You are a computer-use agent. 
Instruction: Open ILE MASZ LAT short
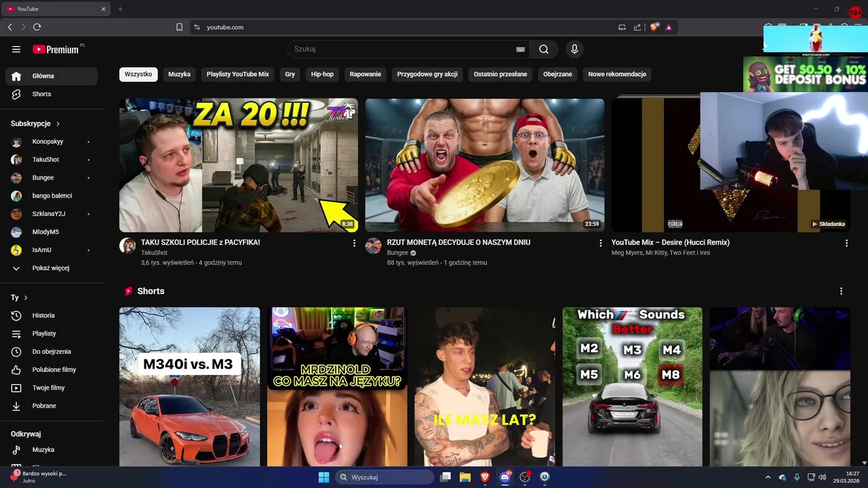coord(485,387)
